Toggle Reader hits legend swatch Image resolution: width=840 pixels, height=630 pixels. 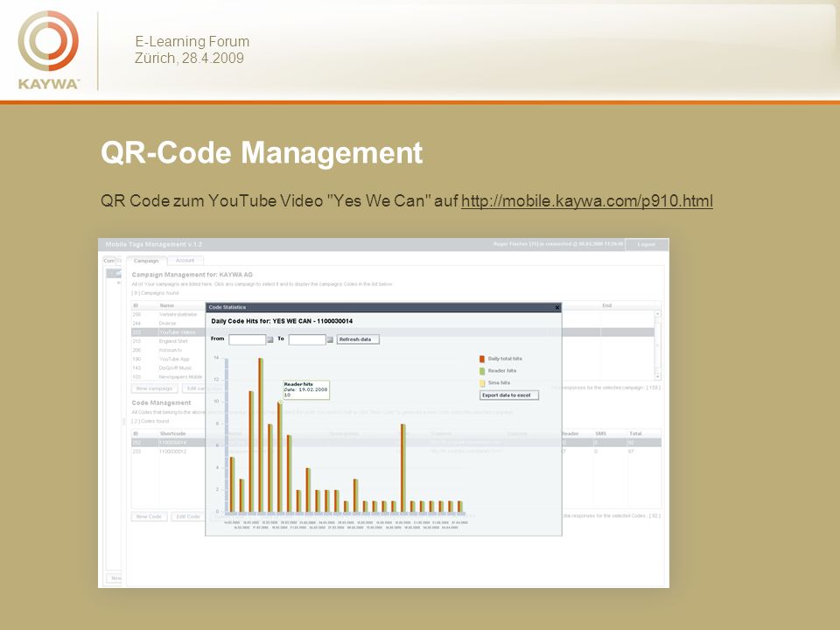pyautogui.click(x=482, y=371)
